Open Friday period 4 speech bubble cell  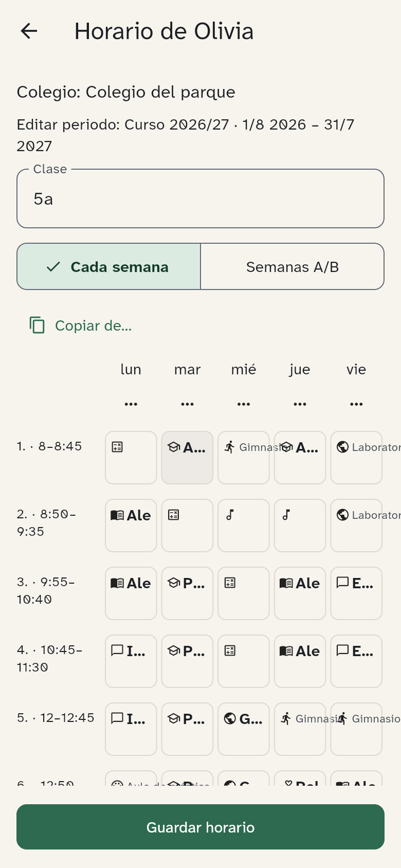tap(356, 661)
